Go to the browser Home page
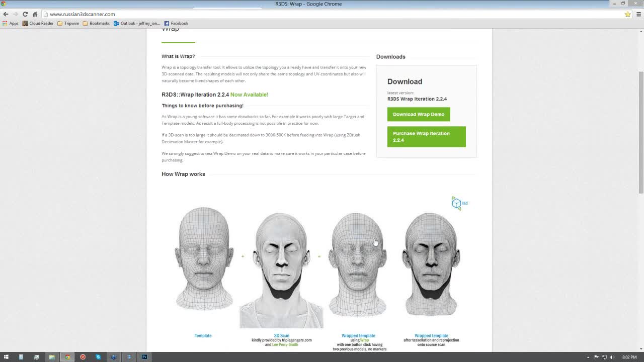This screenshot has height=362, width=644. click(x=35, y=14)
